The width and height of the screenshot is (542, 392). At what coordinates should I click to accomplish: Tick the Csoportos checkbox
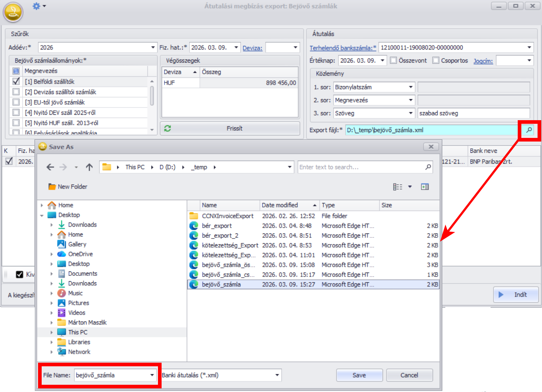[436, 60]
